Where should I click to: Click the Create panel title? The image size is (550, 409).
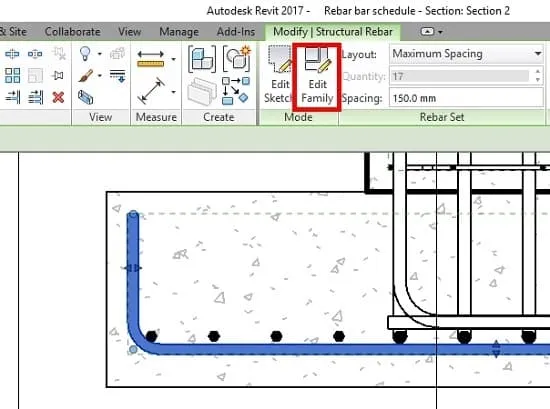click(x=219, y=117)
